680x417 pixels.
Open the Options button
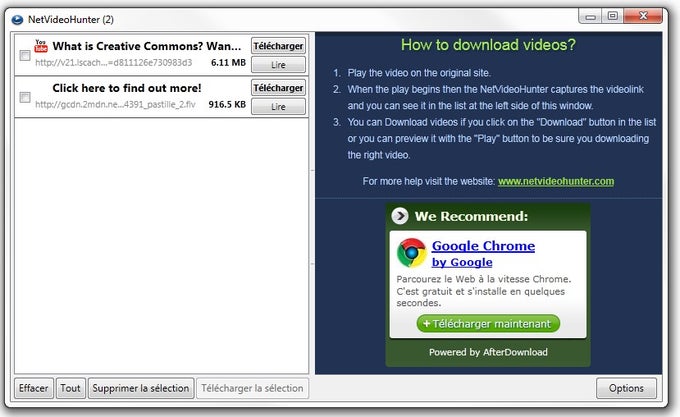(626, 388)
